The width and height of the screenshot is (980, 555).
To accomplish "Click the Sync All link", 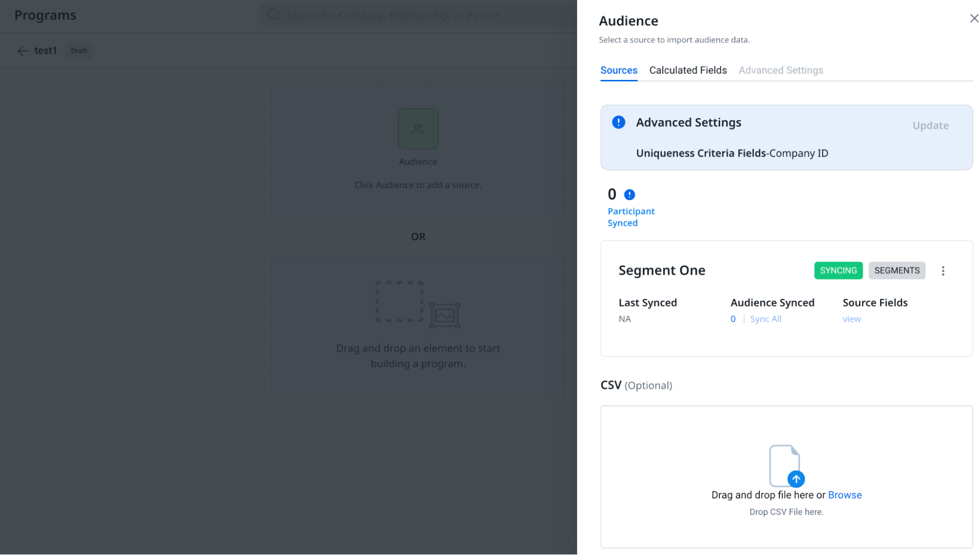I will point(765,319).
